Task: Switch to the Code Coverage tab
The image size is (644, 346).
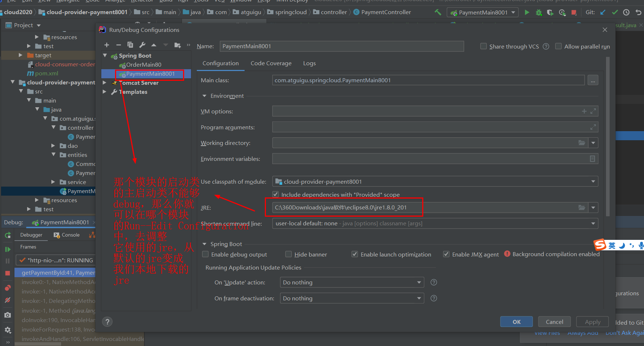Action: [x=271, y=63]
